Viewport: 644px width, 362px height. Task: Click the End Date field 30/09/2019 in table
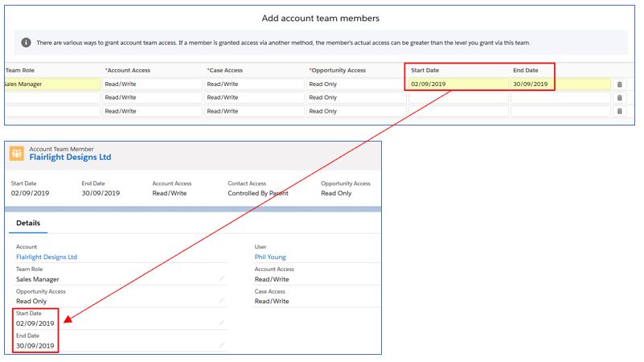click(x=560, y=84)
